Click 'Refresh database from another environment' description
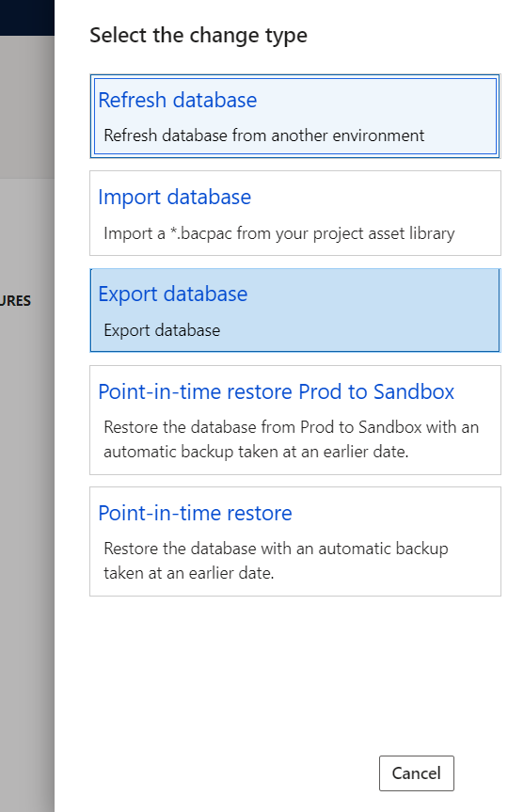The image size is (508, 812). pyautogui.click(x=264, y=135)
